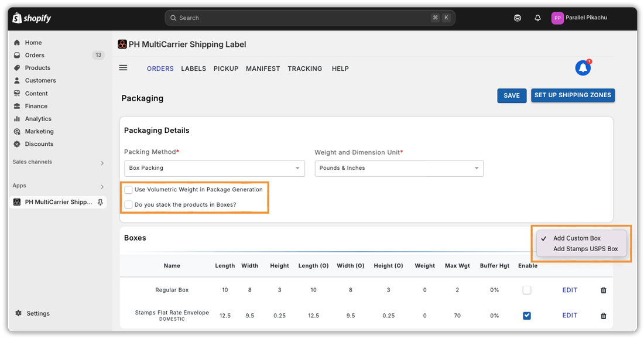Click the Name column header
644x339 pixels.
coord(172,266)
